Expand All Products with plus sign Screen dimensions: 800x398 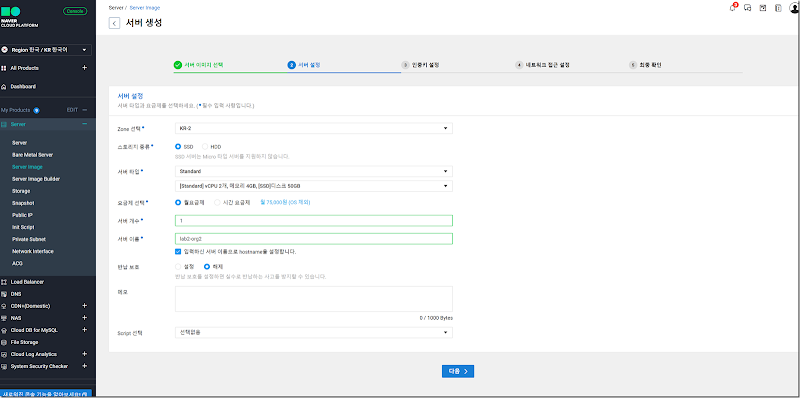pos(85,68)
